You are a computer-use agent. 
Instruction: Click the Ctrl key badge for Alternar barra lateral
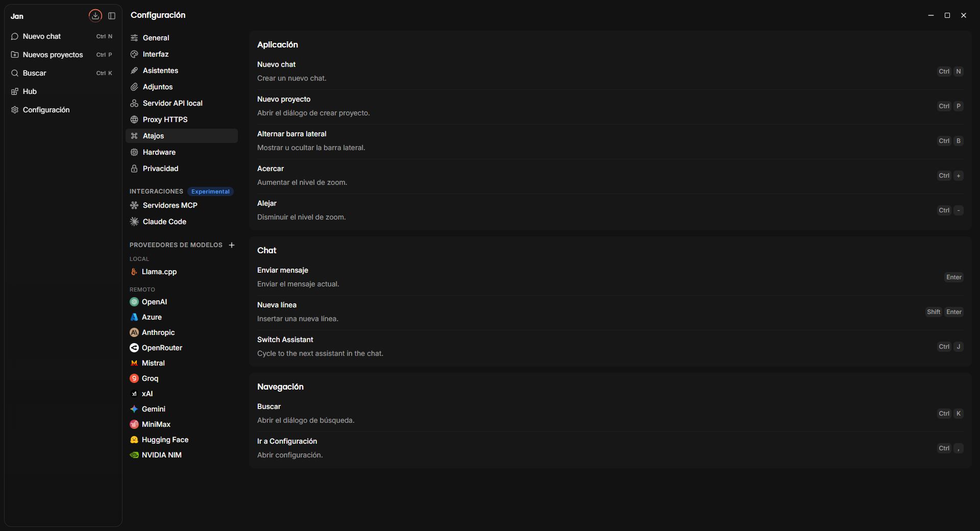pyautogui.click(x=944, y=141)
